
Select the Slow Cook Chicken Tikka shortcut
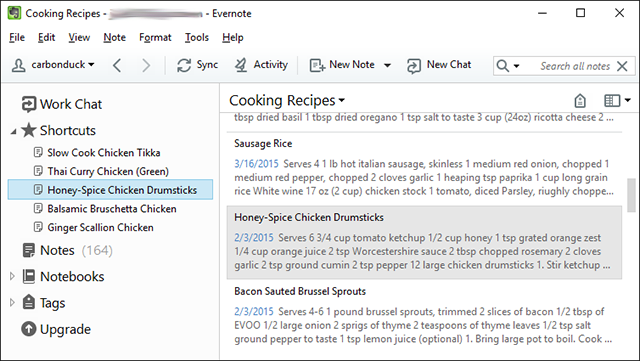104,153
